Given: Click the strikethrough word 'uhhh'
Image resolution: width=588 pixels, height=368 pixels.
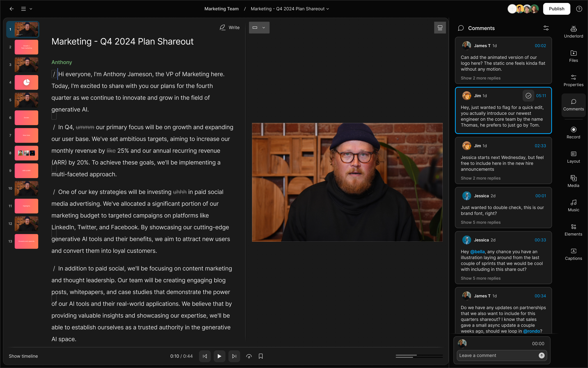Looking at the screenshot, I should tap(180, 192).
